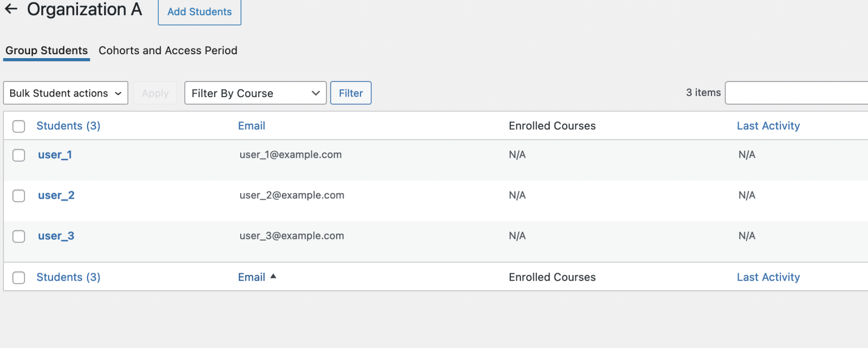Image resolution: width=868 pixels, height=348 pixels.
Task: Sort the table by the Students column
Action: click(x=68, y=125)
